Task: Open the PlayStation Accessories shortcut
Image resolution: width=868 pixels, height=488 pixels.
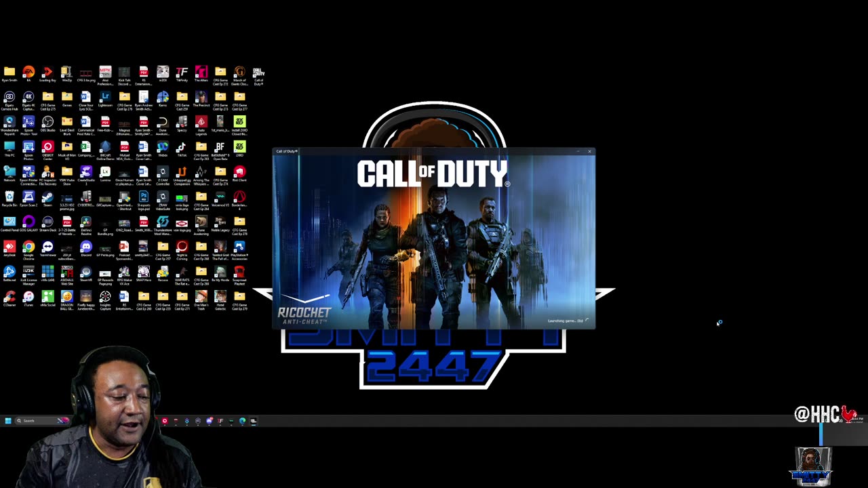Action: click(x=239, y=251)
